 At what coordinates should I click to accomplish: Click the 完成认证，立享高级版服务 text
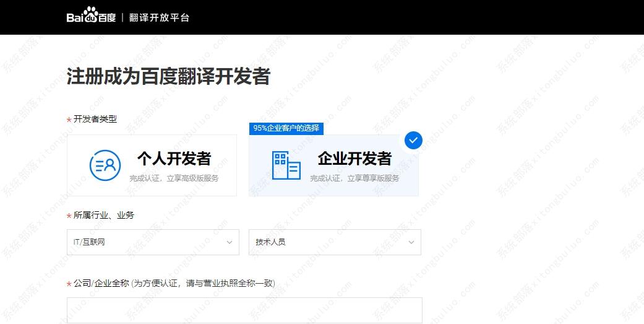coord(174,178)
